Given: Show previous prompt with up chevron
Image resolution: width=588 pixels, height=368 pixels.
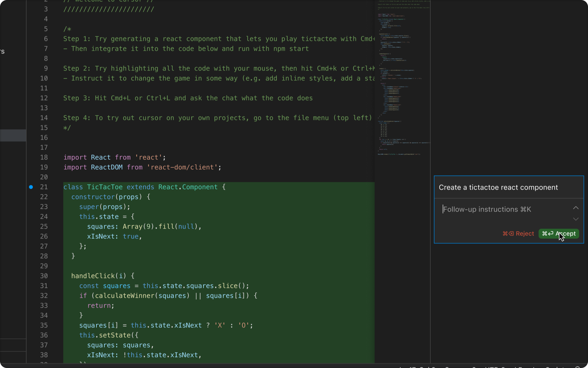Looking at the screenshot, I should coord(576,208).
